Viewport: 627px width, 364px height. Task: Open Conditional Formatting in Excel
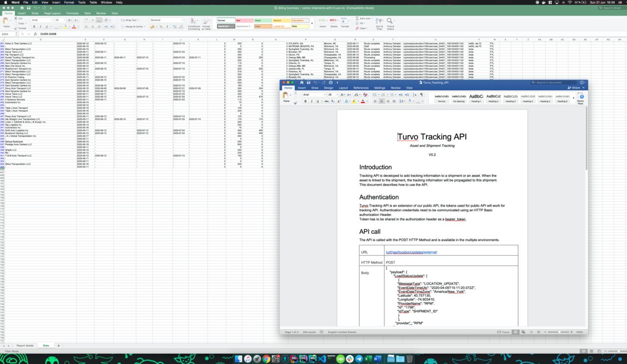pos(193,24)
